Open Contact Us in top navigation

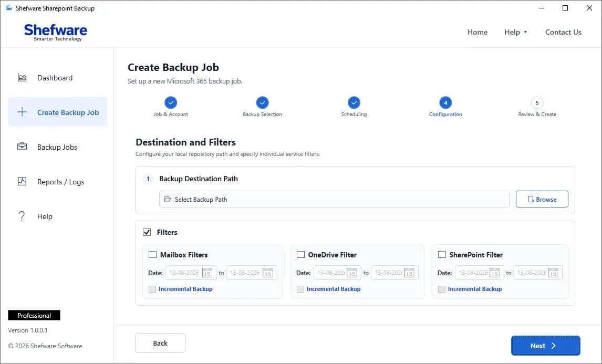[563, 32]
